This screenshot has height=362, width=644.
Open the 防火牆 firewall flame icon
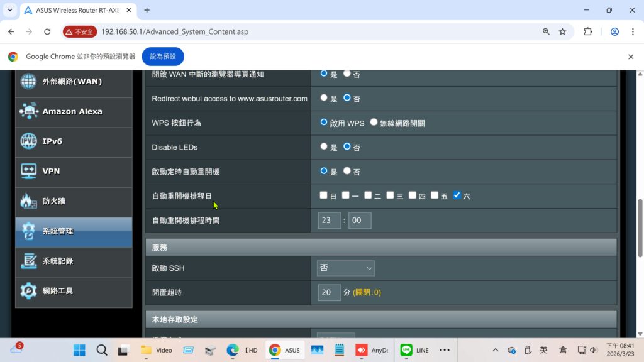29,201
